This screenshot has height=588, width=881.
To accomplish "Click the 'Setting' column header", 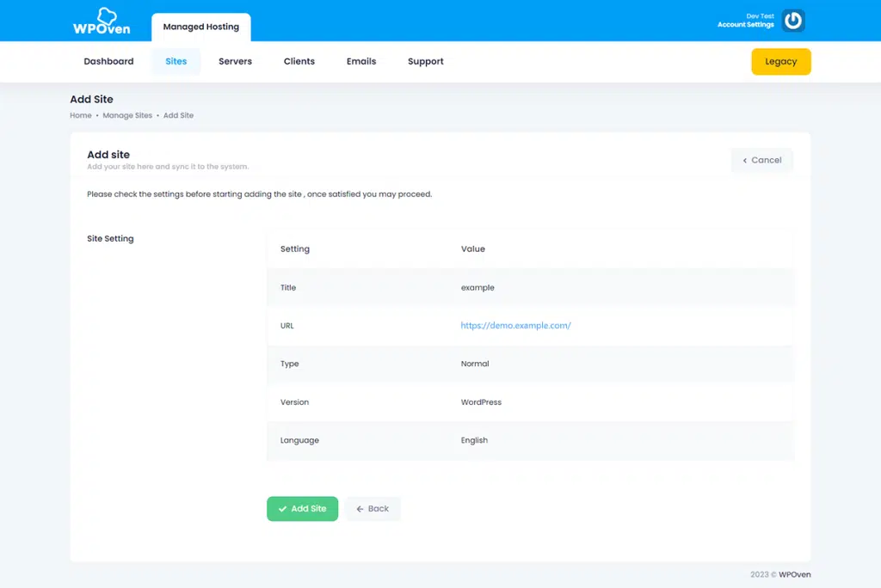I will [295, 248].
